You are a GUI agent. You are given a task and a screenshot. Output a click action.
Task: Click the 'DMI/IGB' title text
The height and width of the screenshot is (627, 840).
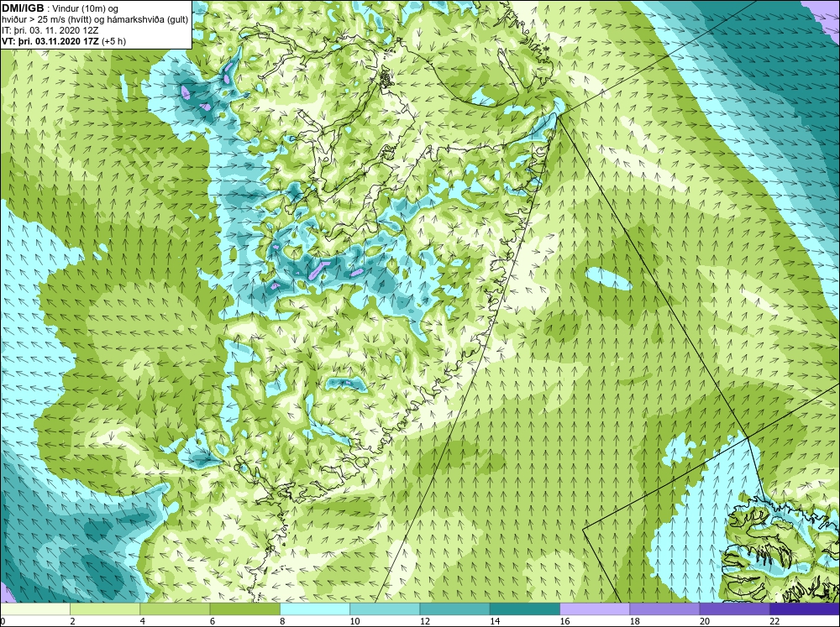23,8
